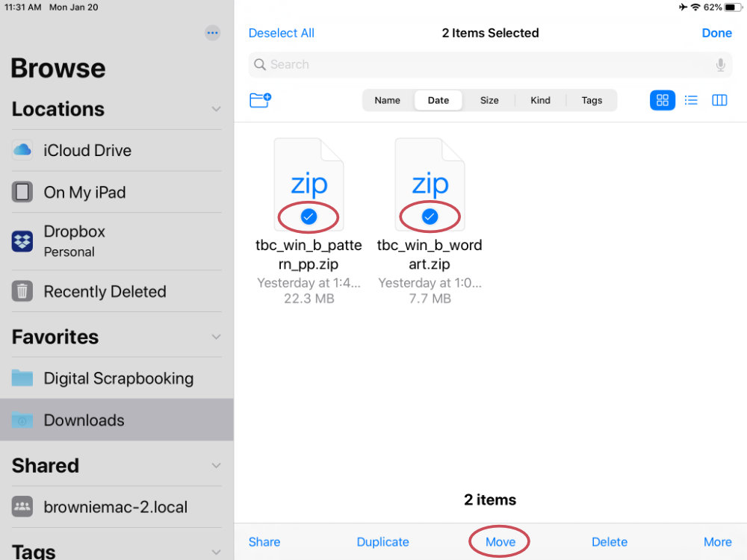
Task: Tap the microphone dictation icon
Action: (x=720, y=64)
